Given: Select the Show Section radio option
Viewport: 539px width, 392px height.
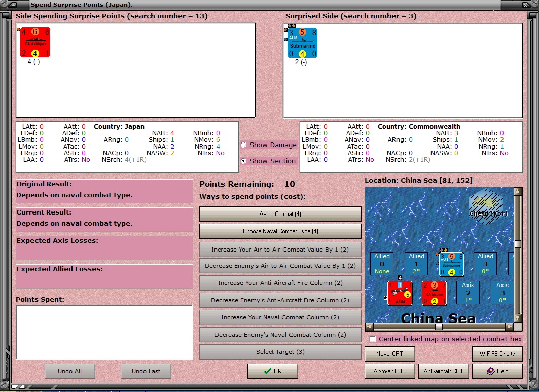Looking at the screenshot, I should (x=243, y=161).
